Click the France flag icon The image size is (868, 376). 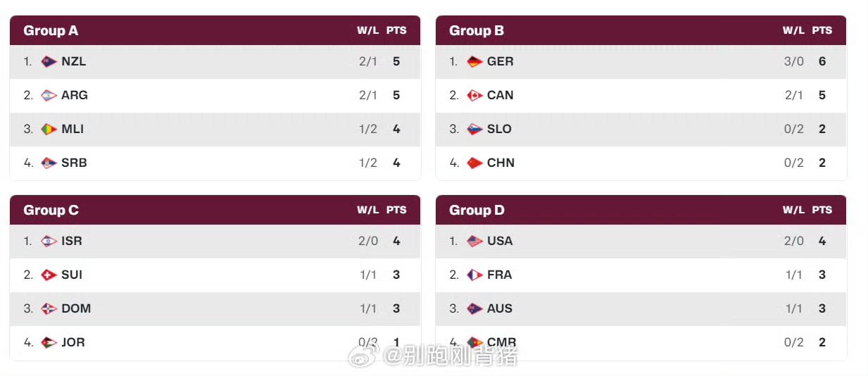point(474,275)
